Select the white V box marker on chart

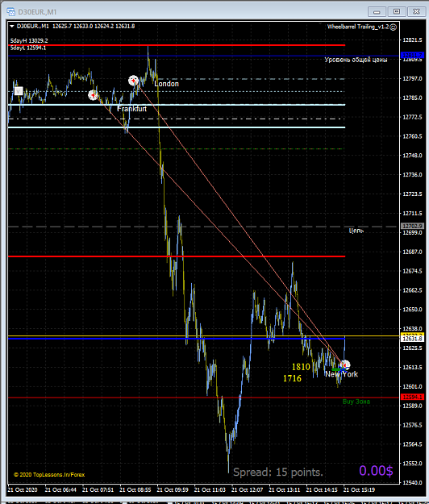click(19, 91)
